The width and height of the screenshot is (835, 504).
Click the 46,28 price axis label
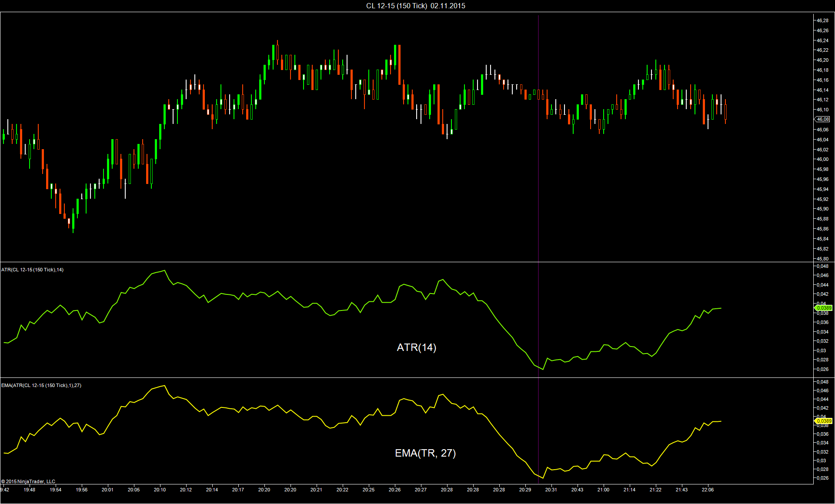click(822, 20)
